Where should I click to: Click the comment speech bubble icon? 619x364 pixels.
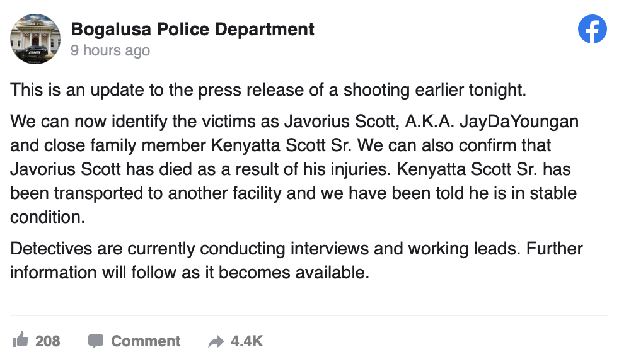(x=96, y=341)
